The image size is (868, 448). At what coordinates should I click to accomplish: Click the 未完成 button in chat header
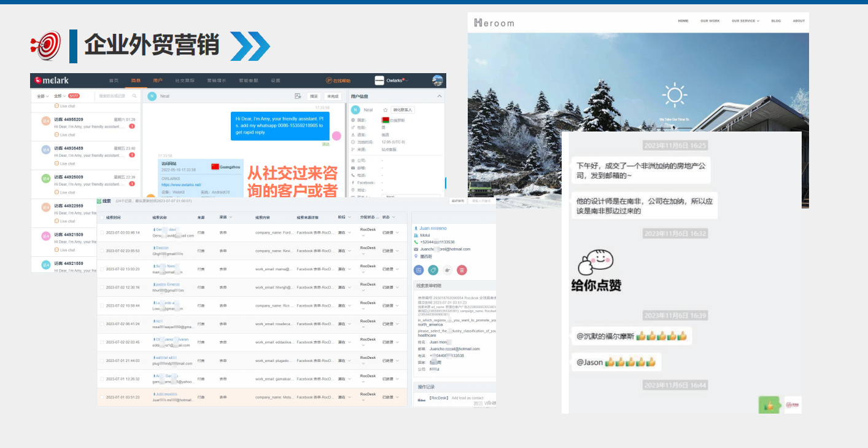tap(333, 96)
